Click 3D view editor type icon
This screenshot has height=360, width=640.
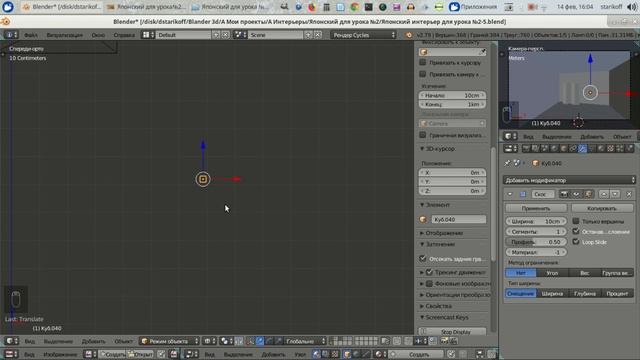coord(11,341)
